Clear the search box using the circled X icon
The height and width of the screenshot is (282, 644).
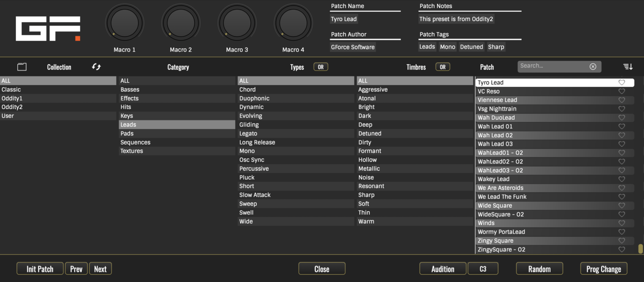coord(593,66)
